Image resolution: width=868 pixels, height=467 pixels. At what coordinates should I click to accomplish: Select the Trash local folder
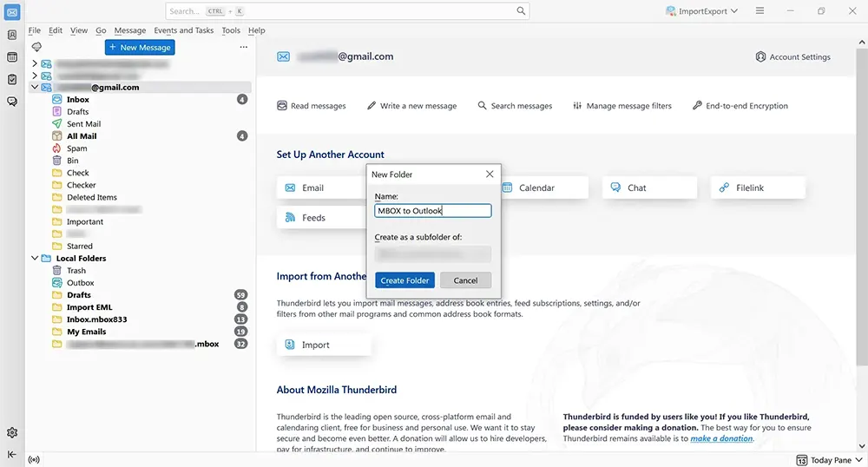click(76, 271)
